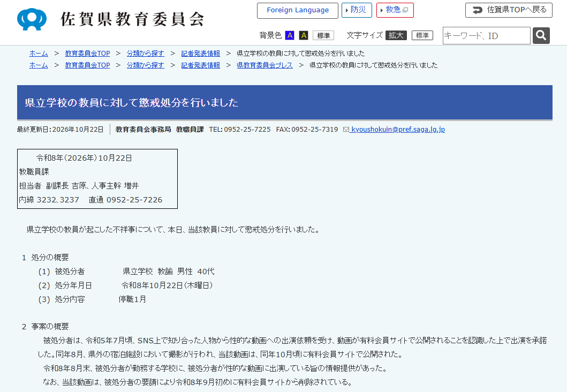567x392 pixels.
Task: Click the date 令和8年(2026年)10月22日 in the box
Action: pyautogui.click(x=84, y=158)
